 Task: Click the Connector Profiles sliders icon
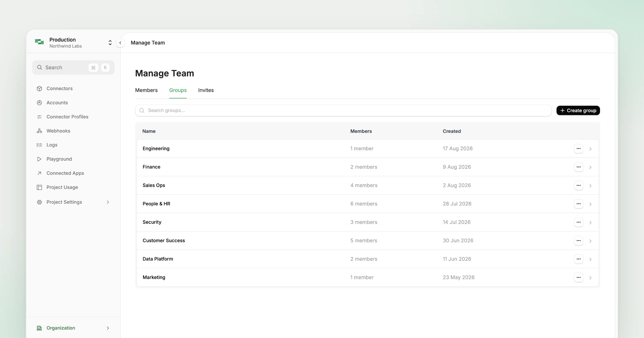39,117
